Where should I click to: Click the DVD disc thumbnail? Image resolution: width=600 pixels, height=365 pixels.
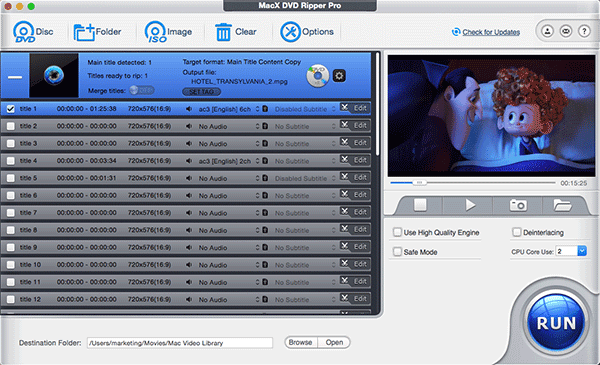(x=54, y=75)
